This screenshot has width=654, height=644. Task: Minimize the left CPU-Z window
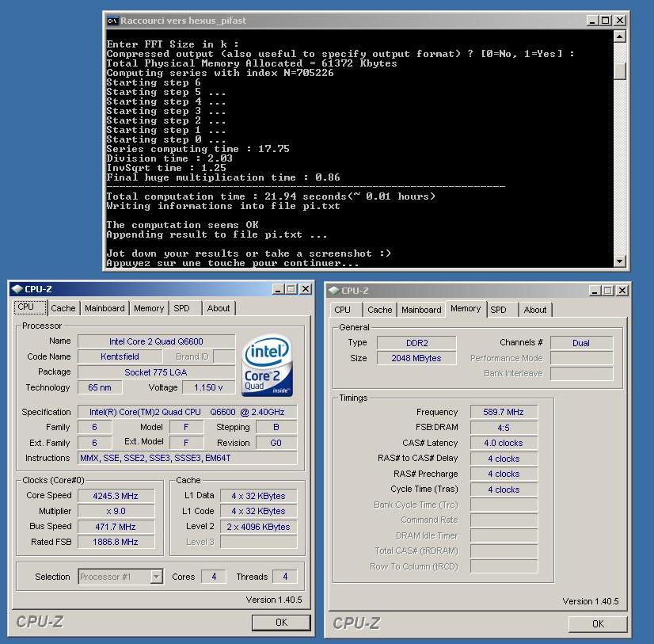(x=278, y=289)
